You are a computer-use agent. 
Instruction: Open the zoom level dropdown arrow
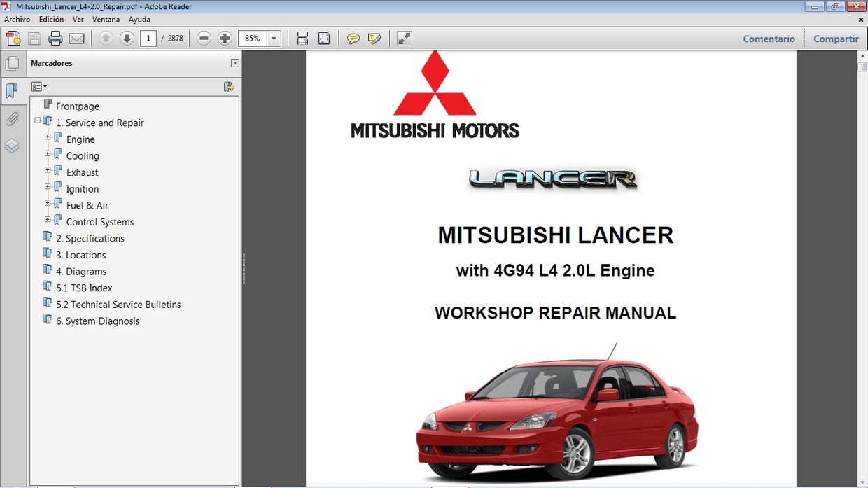click(x=274, y=39)
